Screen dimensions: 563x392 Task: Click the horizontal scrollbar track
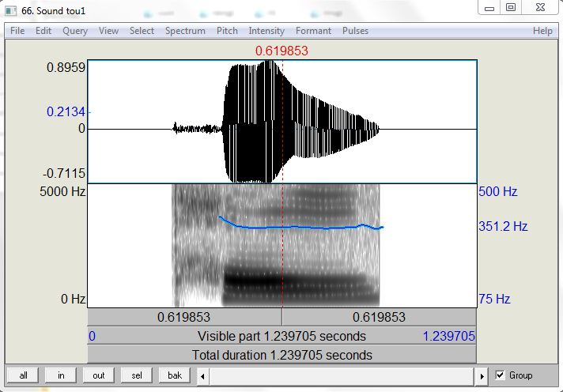[342, 376]
